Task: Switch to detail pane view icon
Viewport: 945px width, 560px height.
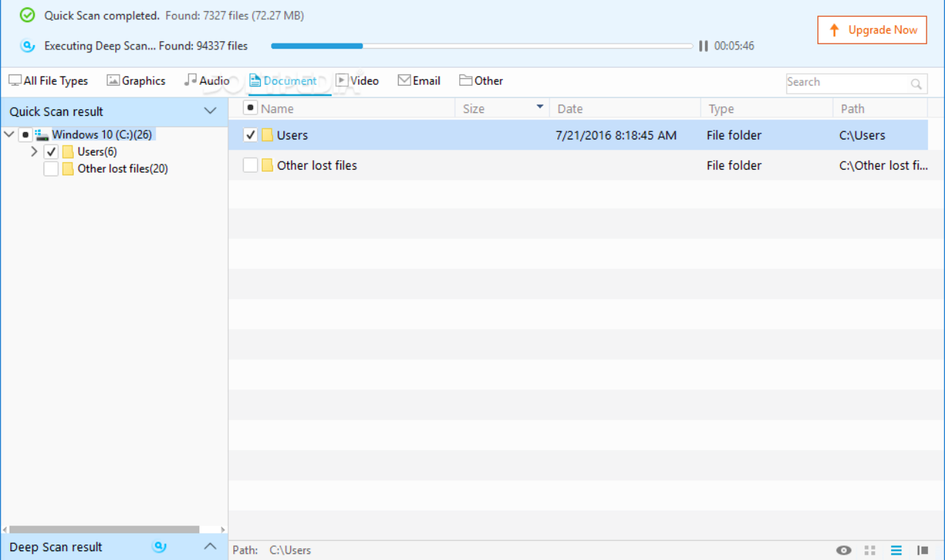Action: coord(922,550)
